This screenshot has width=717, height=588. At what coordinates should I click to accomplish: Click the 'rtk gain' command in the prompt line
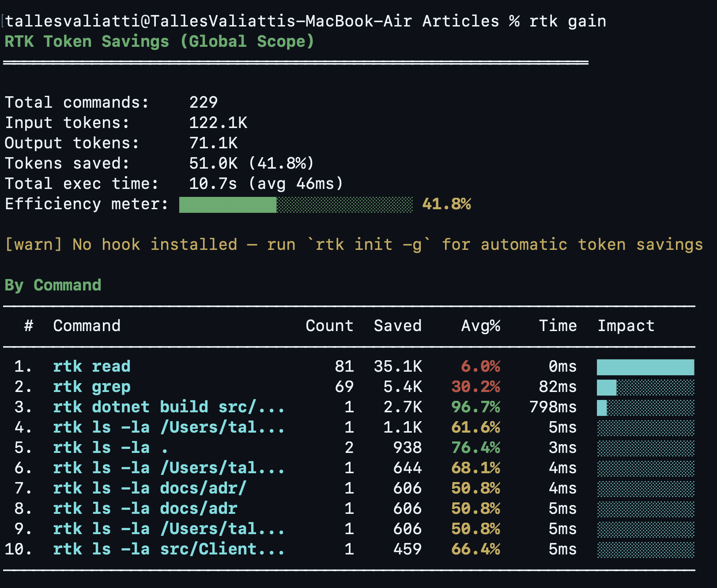(x=567, y=21)
